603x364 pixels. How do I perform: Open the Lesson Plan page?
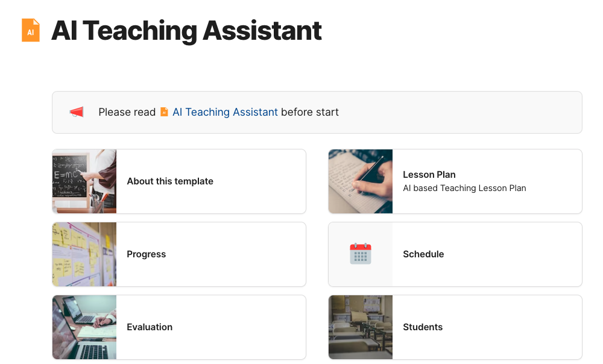429,174
